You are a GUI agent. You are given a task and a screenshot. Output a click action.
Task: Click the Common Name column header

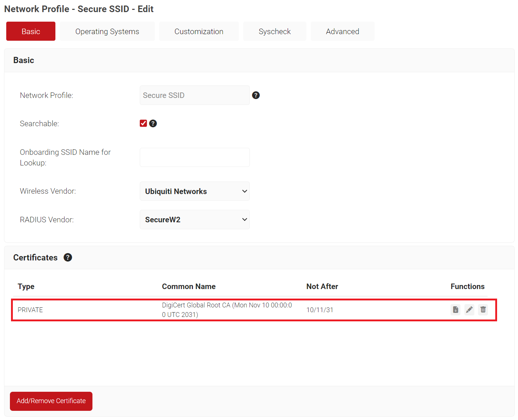point(189,286)
